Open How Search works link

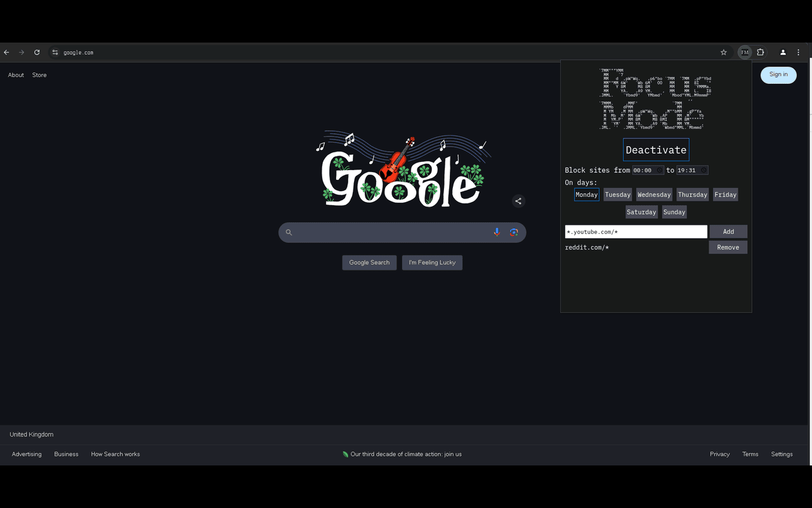tap(115, 454)
